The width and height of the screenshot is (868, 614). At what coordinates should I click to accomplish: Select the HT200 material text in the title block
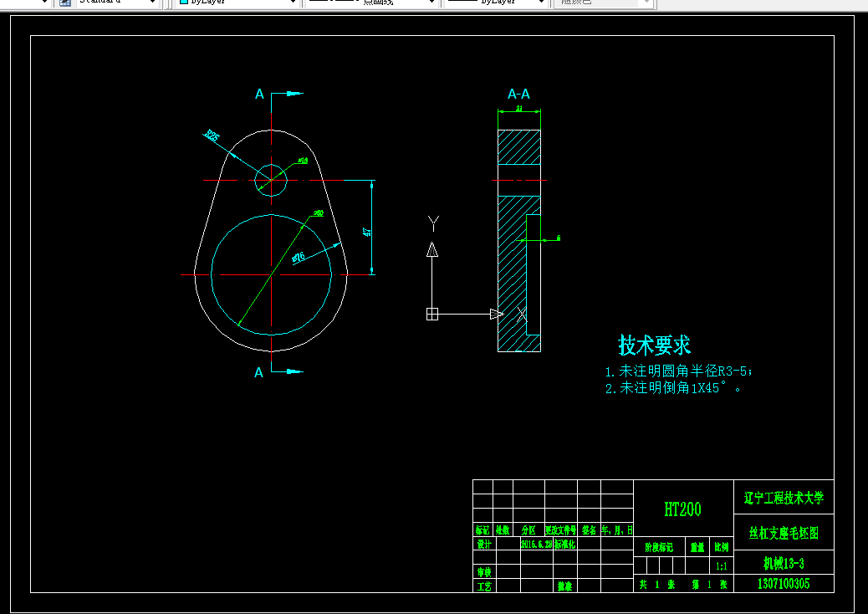click(x=682, y=509)
